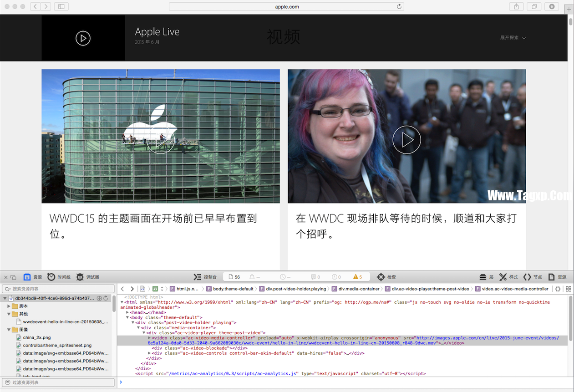Open the 时间线 (Timeline) panel icon
Screen dimensions: 574x392
point(51,277)
